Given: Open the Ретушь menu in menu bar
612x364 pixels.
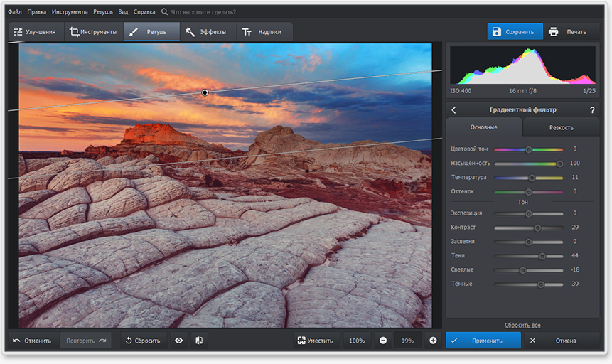Looking at the screenshot, I should tap(103, 11).
